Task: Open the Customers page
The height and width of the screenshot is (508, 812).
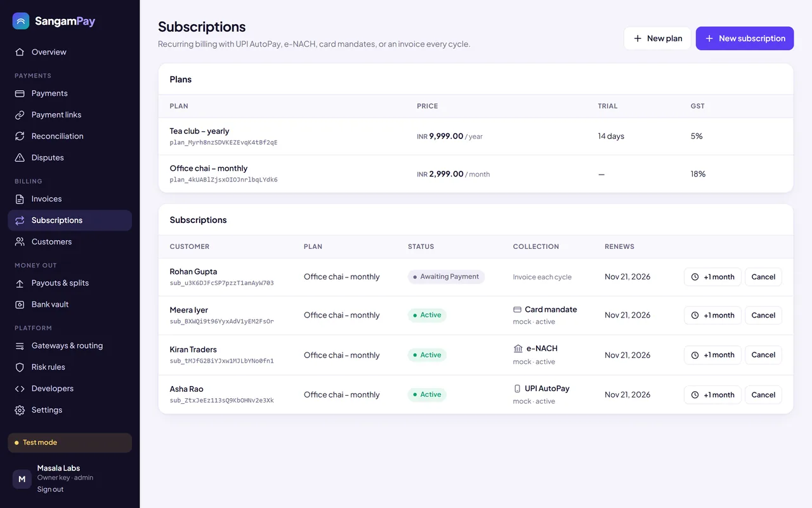Action: tap(70, 242)
